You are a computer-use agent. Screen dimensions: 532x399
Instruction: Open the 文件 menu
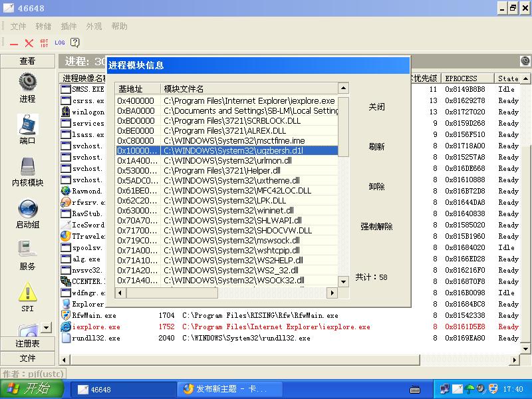pyautogui.click(x=18, y=26)
